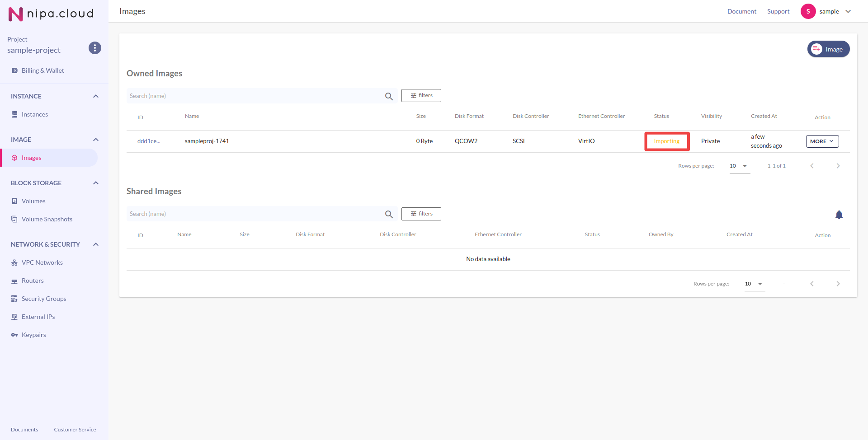Click the notification bell icon

click(x=839, y=215)
